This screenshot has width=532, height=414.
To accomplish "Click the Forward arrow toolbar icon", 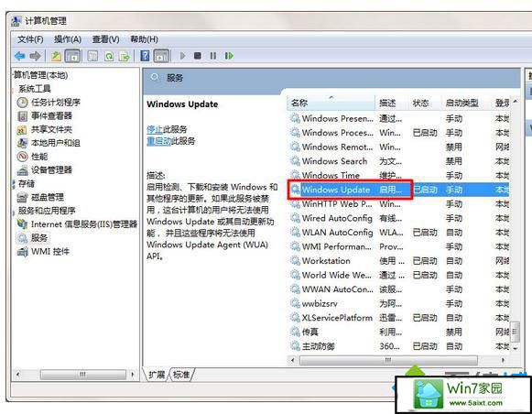I will [x=36, y=56].
